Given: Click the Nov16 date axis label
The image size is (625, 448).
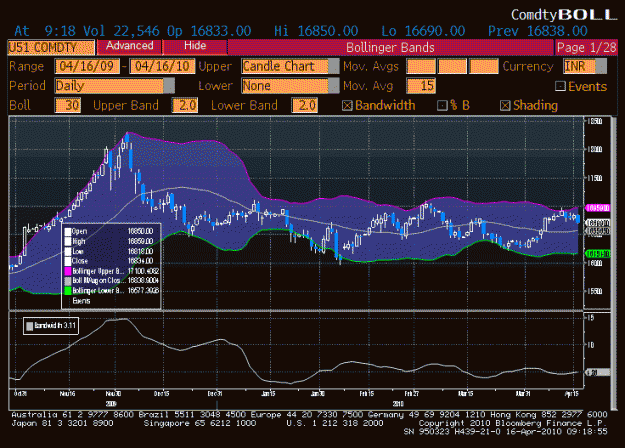Looking at the screenshot, I should [x=67, y=394].
